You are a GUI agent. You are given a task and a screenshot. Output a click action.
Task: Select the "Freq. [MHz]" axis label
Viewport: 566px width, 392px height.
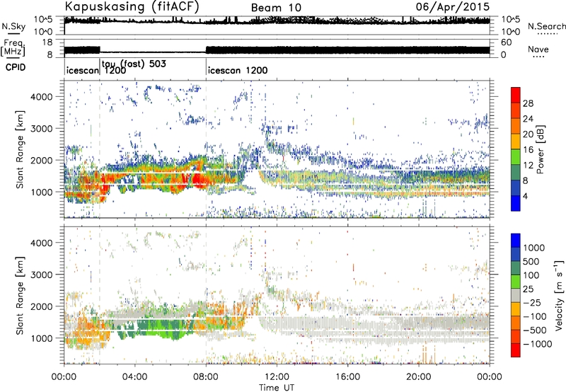[x=13, y=47]
